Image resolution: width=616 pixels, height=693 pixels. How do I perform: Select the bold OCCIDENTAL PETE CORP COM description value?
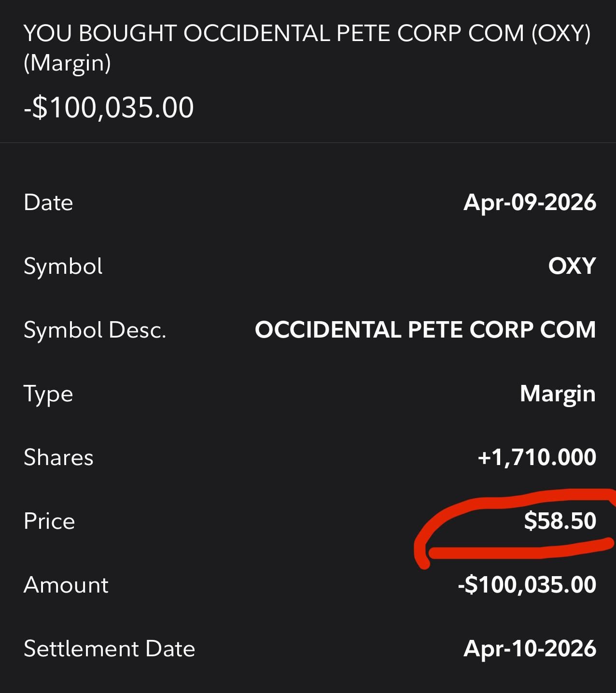pyautogui.click(x=425, y=330)
